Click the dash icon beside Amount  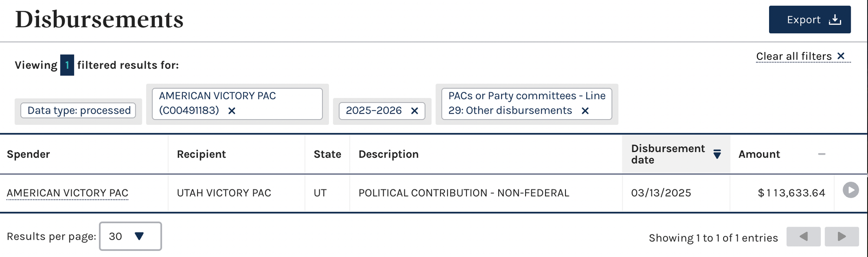click(822, 154)
